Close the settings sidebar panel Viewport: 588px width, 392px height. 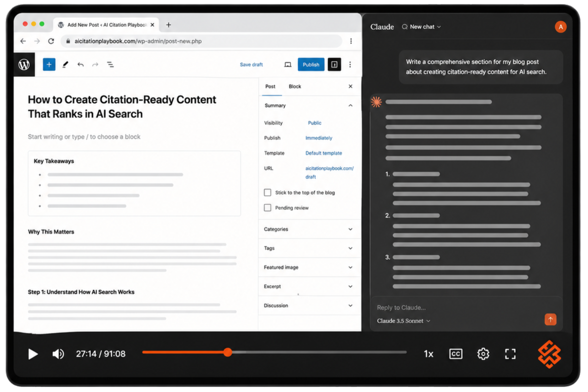(350, 86)
